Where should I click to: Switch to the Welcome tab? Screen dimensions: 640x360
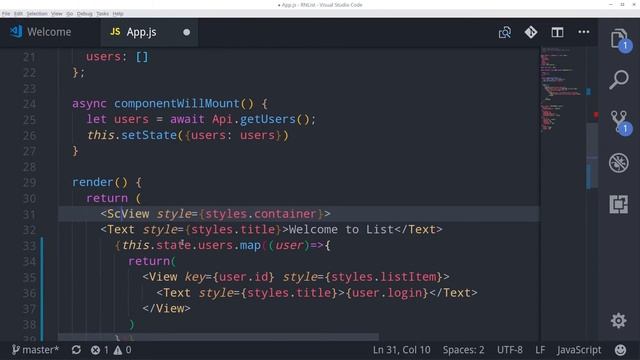[x=49, y=32]
